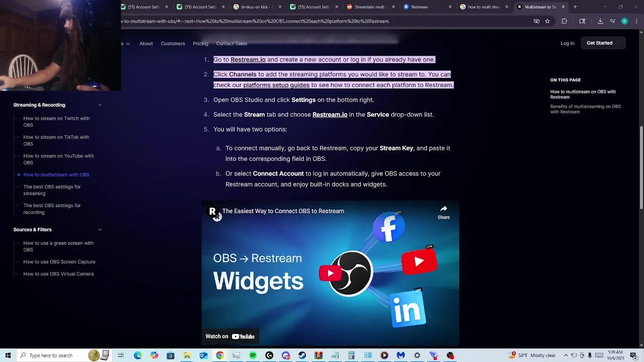
Task: Click the crossed-out eye privacy icon in address bar
Action: pos(536,21)
